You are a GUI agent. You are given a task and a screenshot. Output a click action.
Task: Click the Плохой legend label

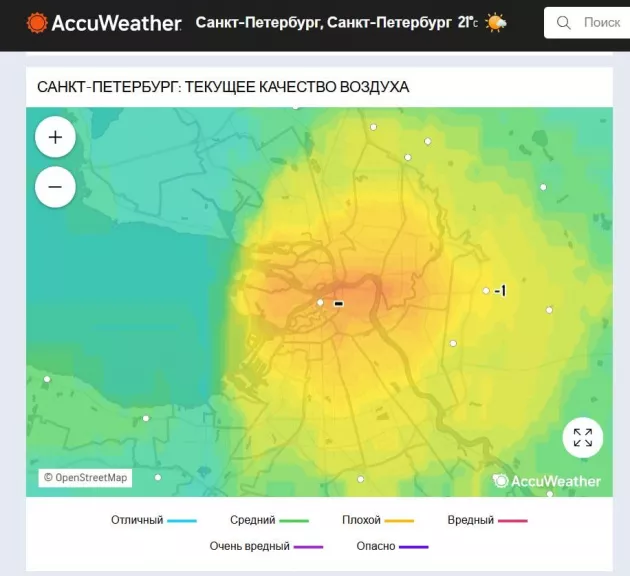361,520
